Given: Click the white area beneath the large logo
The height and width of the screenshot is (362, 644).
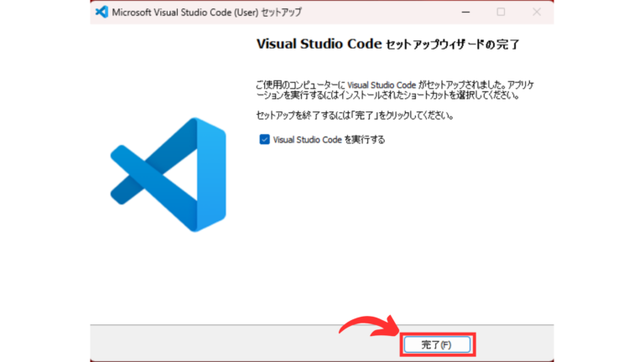Looking at the screenshot, I should click(x=168, y=277).
